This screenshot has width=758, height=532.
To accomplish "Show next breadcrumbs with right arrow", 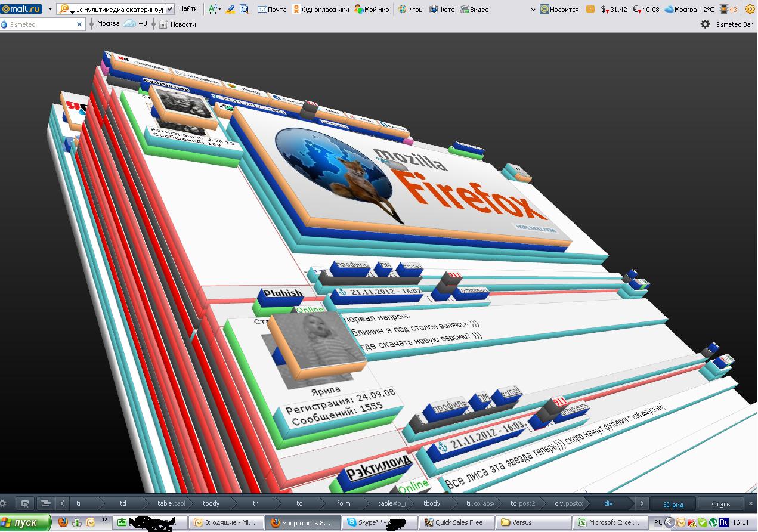I will pos(641,503).
